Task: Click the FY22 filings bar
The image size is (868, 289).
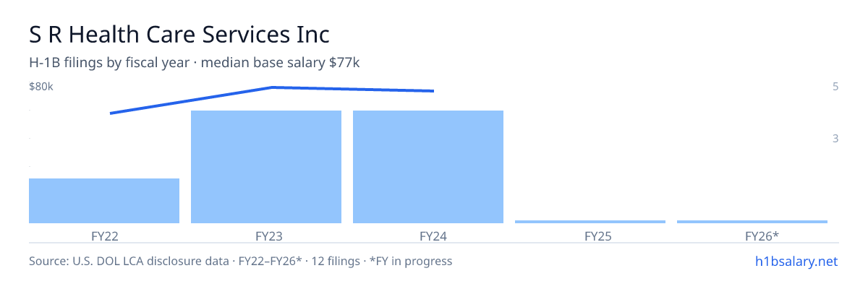Action: (x=104, y=201)
